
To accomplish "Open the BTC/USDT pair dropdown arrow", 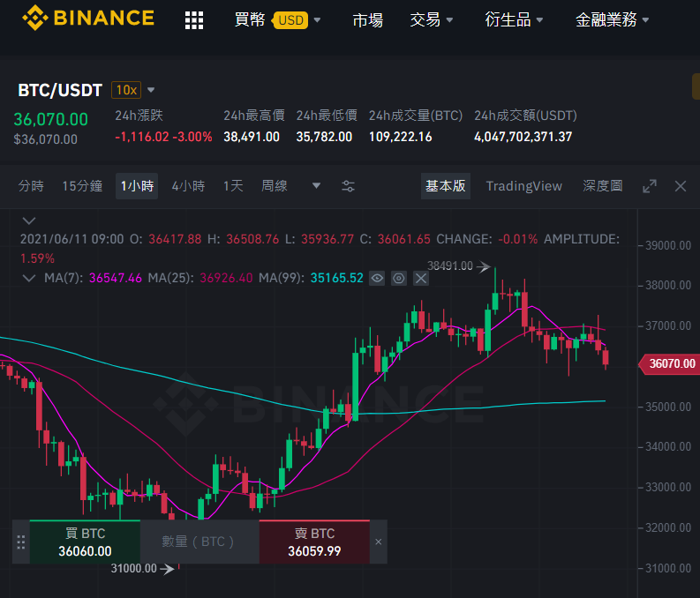I will click(x=151, y=90).
